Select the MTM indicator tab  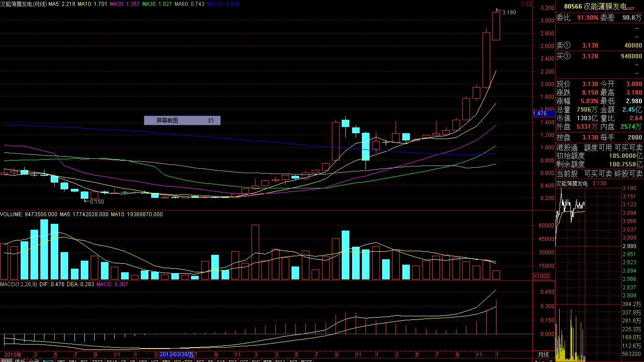tap(268, 360)
